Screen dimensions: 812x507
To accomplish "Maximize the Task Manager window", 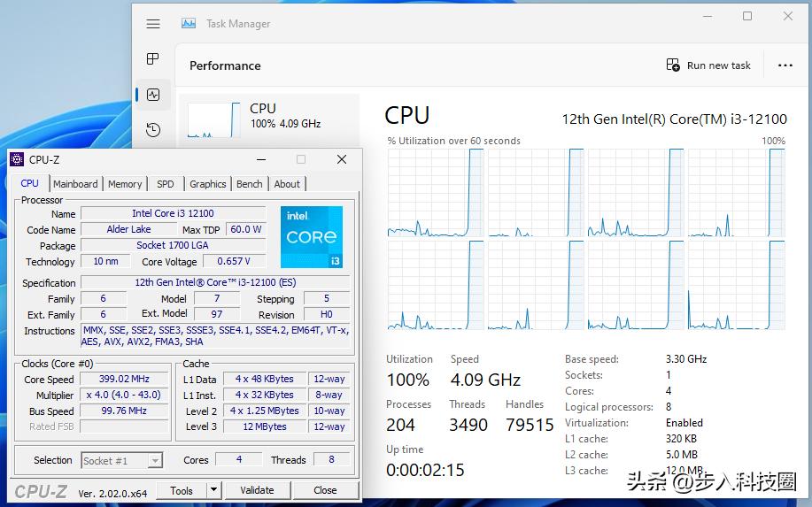I will point(747,17).
